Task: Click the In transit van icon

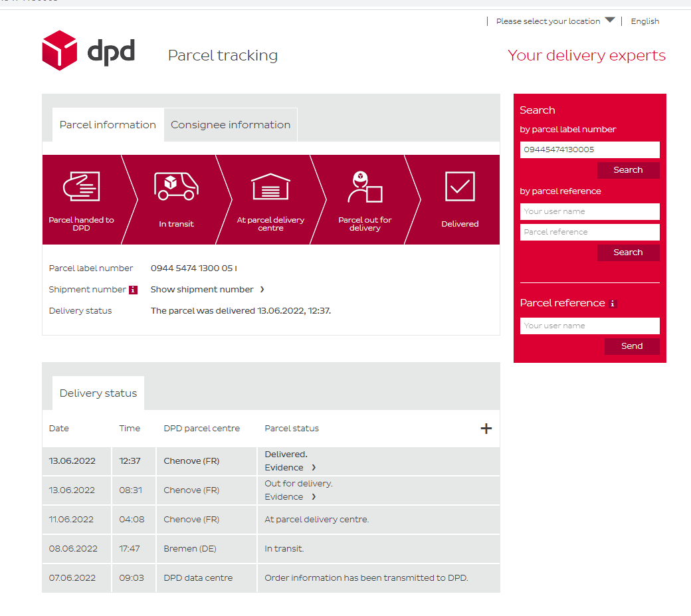Action: [x=176, y=186]
